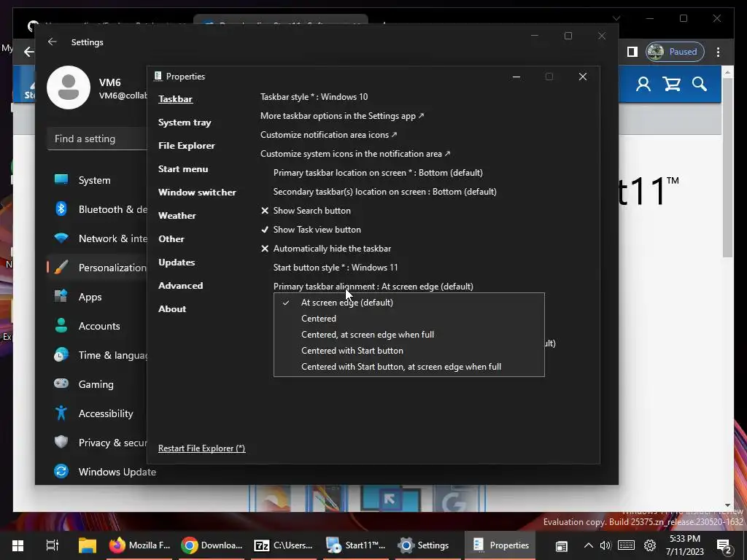This screenshot has height=560, width=747.
Task: Select the Window switcher section
Action: pos(197,192)
